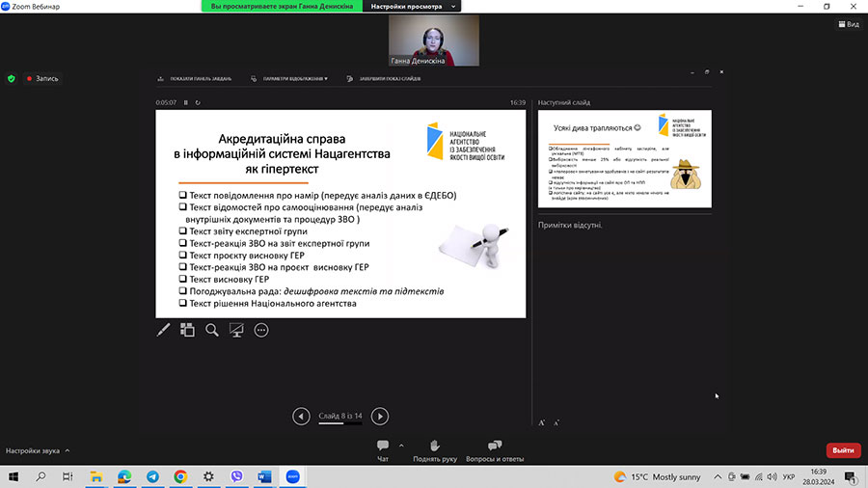Click the green screen-sharing banner
The width and height of the screenshot is (868, 488).
click(x=282, y=6)
